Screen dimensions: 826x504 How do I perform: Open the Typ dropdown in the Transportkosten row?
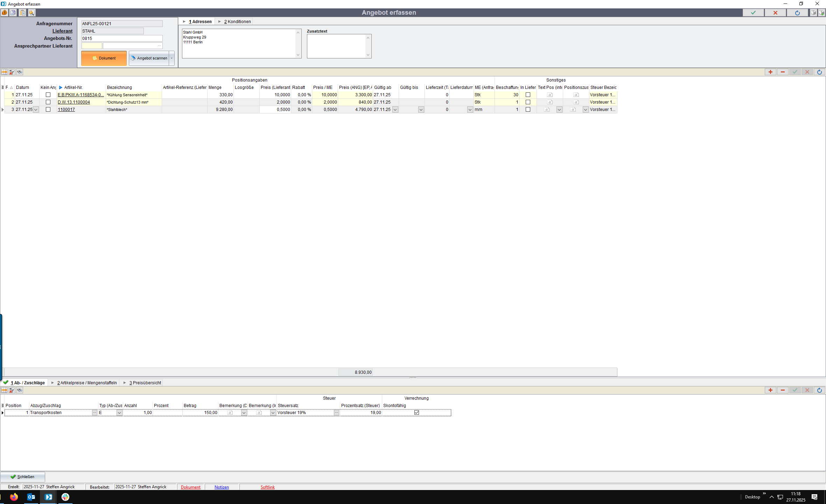[x=119, y=413]
